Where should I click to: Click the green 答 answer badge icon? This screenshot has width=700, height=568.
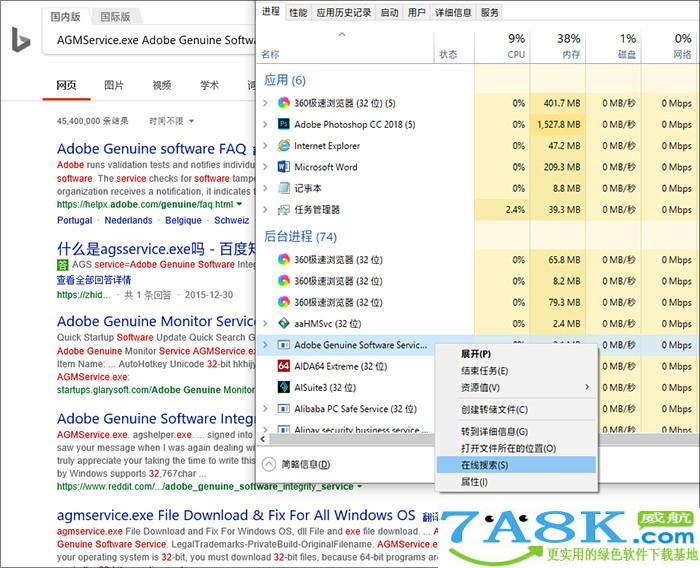point(62,265)
